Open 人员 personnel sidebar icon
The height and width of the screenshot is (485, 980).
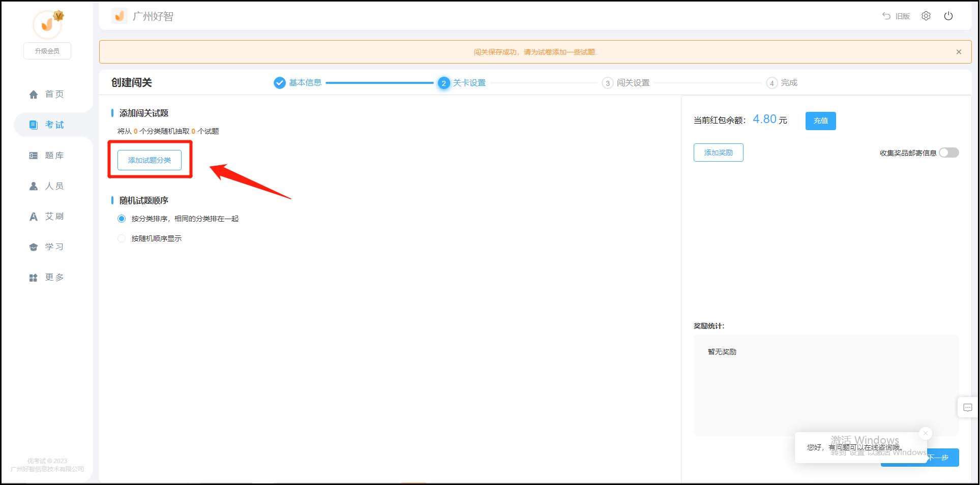click(34, 186)
